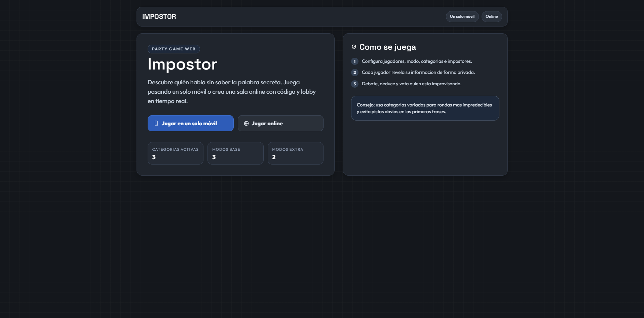Switch to Online in the top navigation
The height and width of the screenshot is (318, 644).
tap(491, 16)
